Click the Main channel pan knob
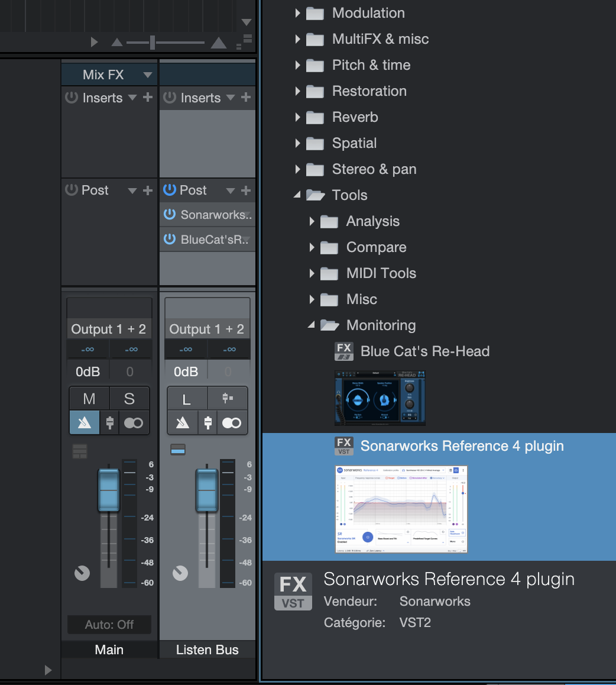This screenshot has width=616, height=685. (x=82, y=573)
